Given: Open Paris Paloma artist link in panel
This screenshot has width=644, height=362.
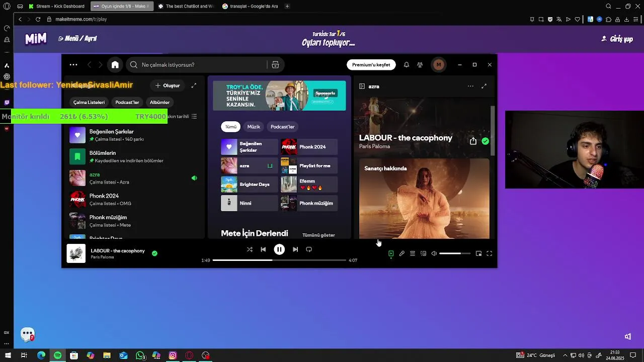Looking at the screenshot, I should click(x=374, y=146).
